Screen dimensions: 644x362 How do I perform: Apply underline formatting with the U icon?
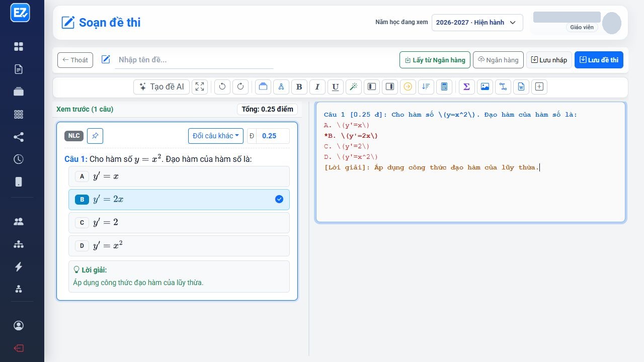[x=336, y=86]
